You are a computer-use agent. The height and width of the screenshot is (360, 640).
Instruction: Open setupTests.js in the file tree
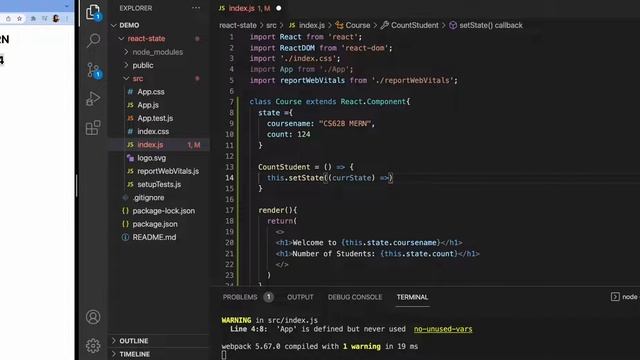[159, 184]
